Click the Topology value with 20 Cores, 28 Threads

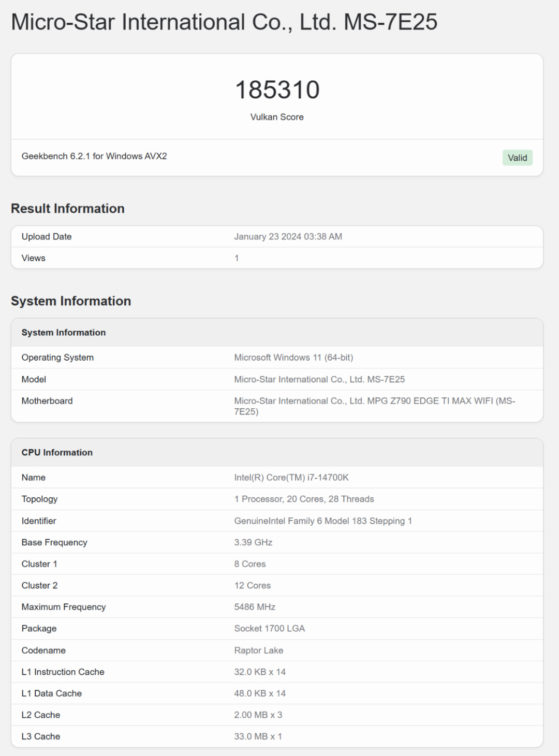coord(304,499)
